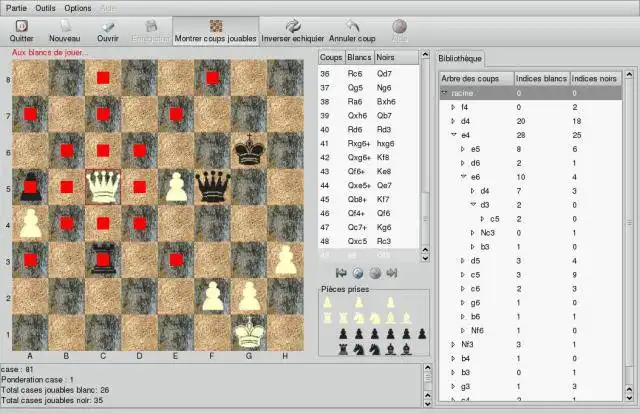Expand the Nf3 tree node

click(453, 345)
